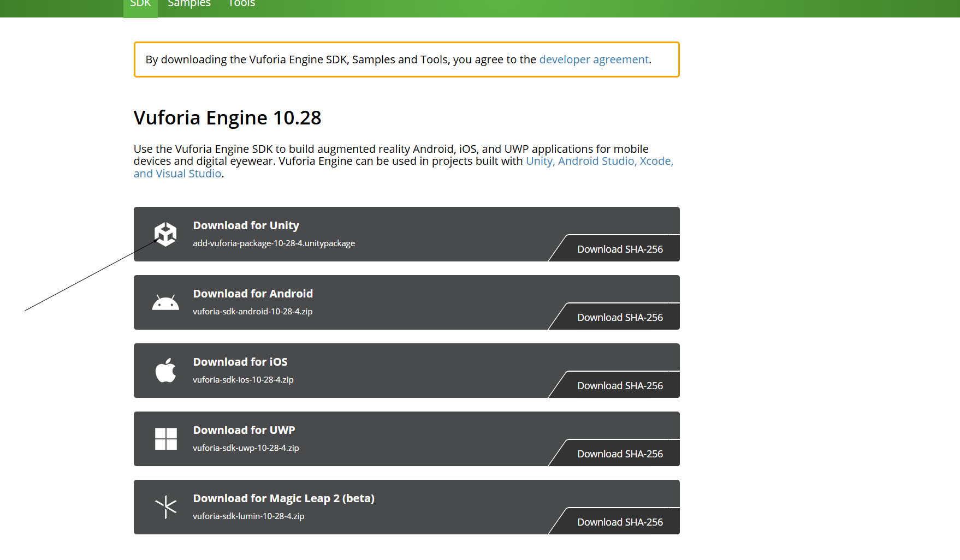
Task: Switch to the Tools tab
Action: [x=241, y=4]
